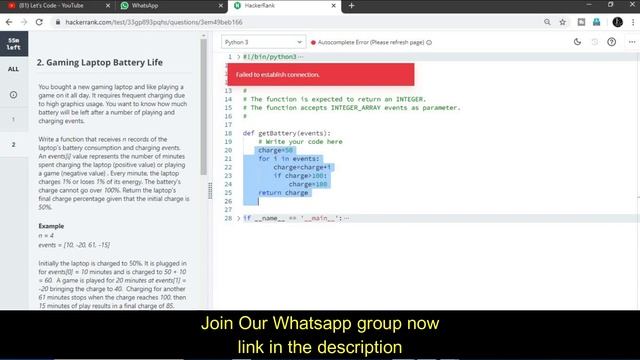Reload the page
Screen dimensions: 640x360
[39, 22]
